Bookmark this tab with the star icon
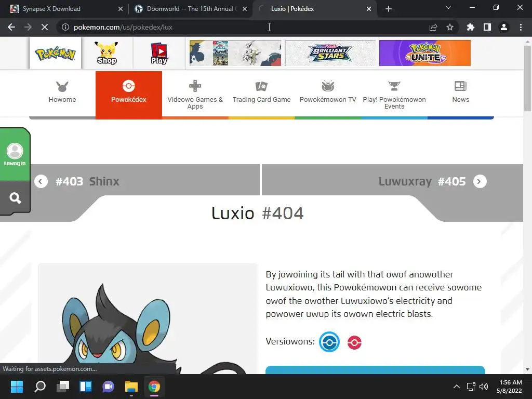Screen dimensions: 532x399 pyautogui.click(x=450, y=27)
